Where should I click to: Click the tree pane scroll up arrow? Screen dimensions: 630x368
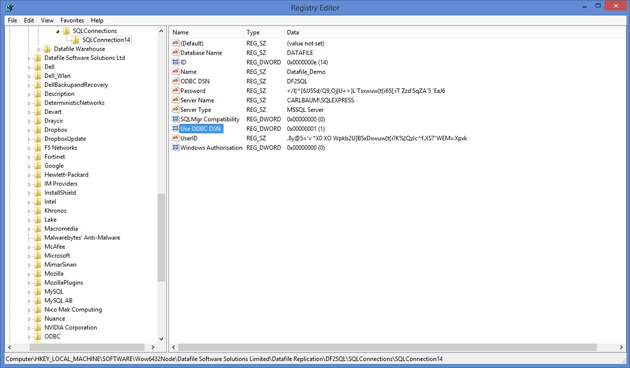tap(162, 31)
